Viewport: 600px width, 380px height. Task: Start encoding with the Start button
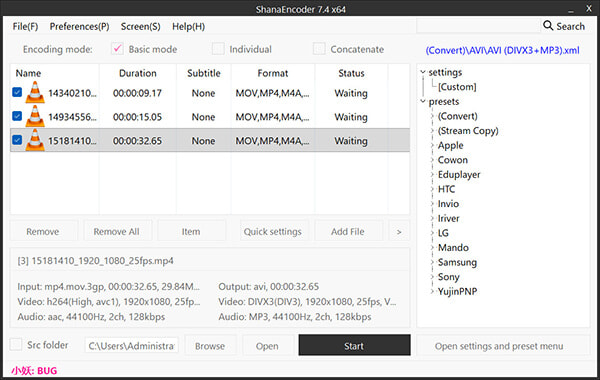coord(354,345)
